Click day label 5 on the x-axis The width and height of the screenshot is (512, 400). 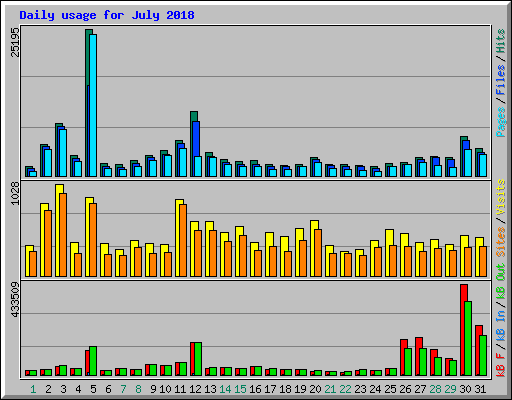coord(93,389)
